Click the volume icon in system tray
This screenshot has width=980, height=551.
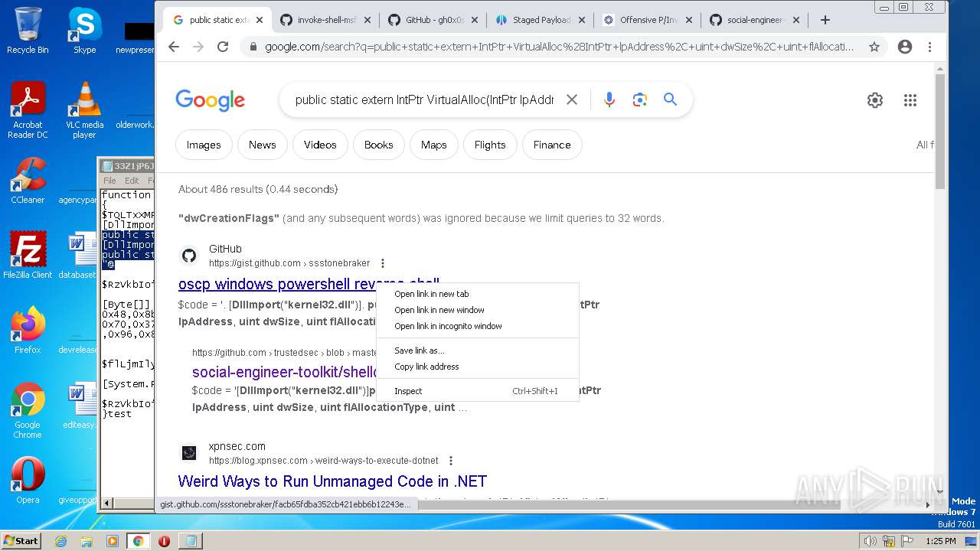coord(870,541)
